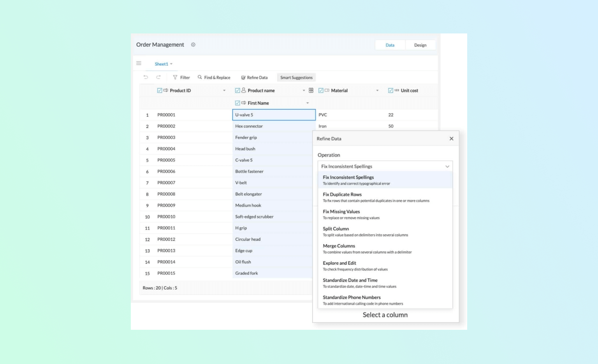Select the unit cost 50 cell
The height and width of the screenshot is (364, 598).
(x=412, y=126)
